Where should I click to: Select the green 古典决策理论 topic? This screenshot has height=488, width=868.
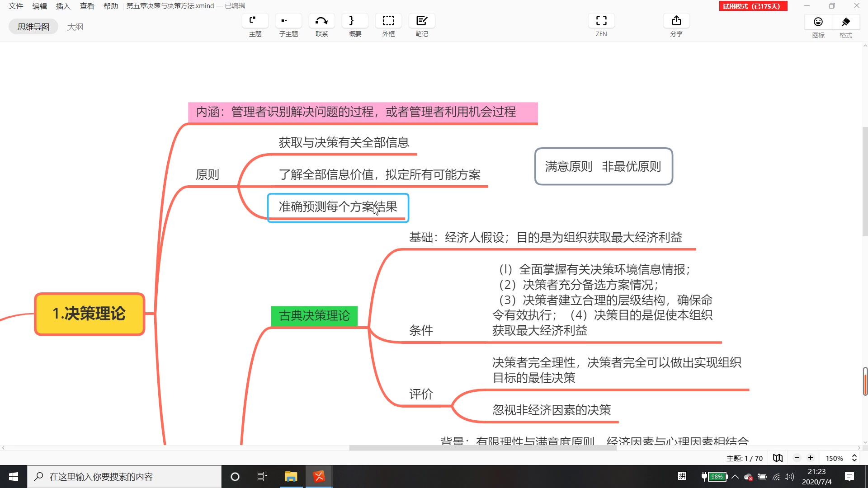tap(314, 315)
